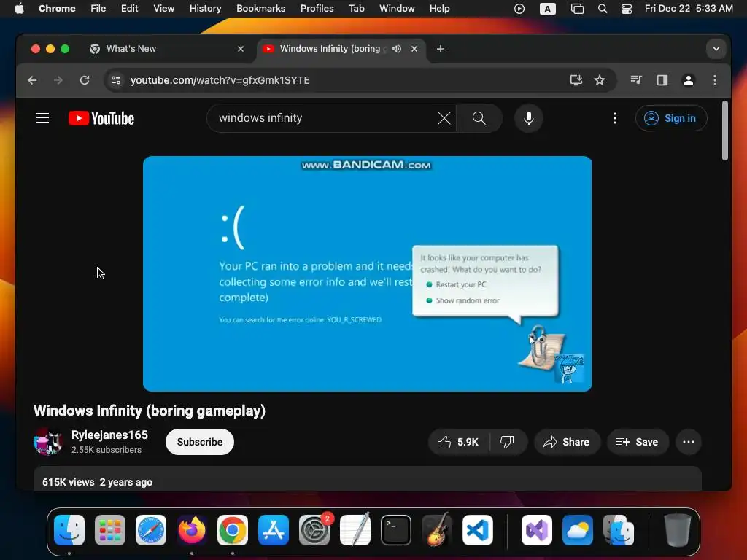Install app icon in address bar
This screenshot has width=747, height=560.
pyautogui.click(x=576, y=80)
